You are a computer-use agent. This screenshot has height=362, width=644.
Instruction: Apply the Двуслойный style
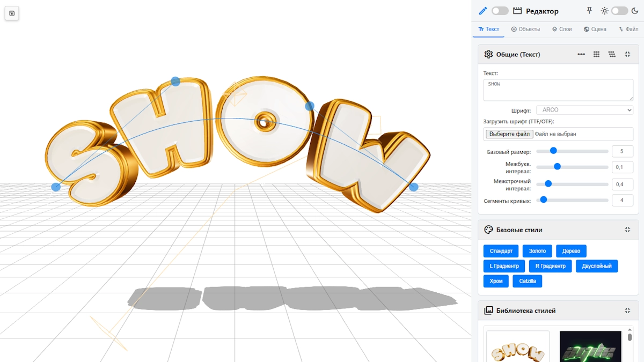(597, 266)
